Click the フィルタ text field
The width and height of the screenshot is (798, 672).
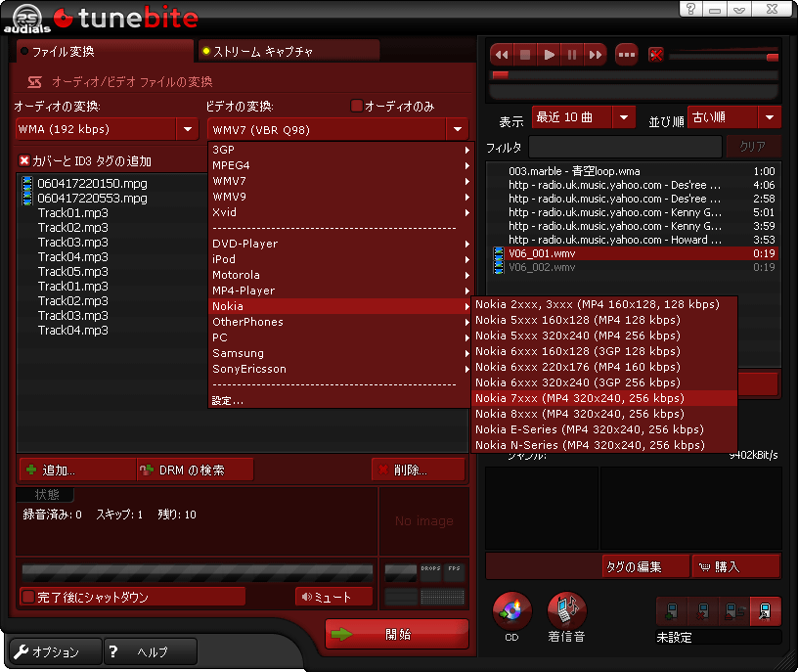tap(626, 147)
